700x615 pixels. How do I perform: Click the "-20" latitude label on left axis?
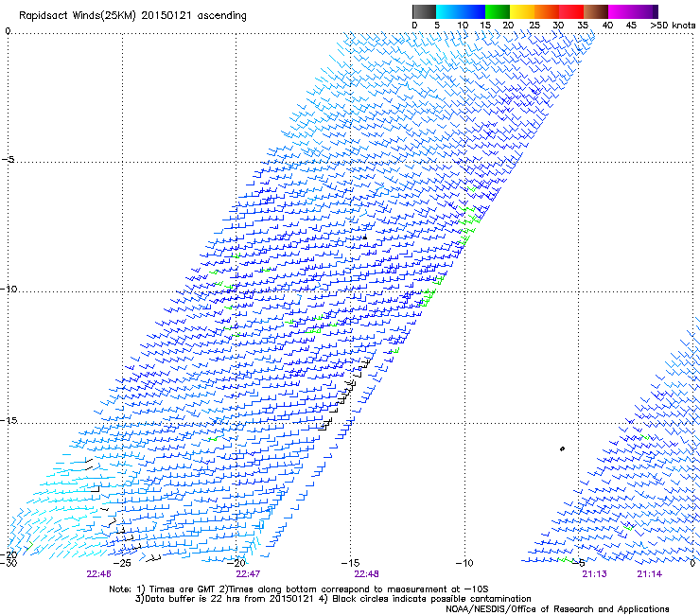point(9,554)
